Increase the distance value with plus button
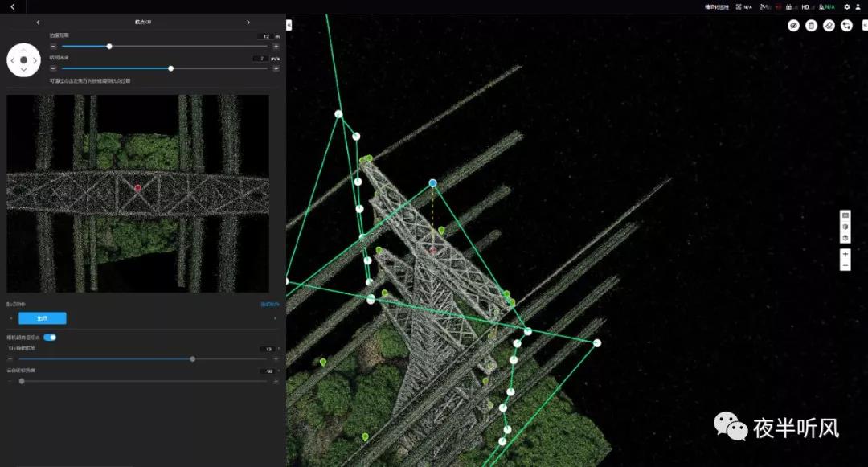Image resolution: width=868 pixels, height=467 pixels. pos(276,47)
